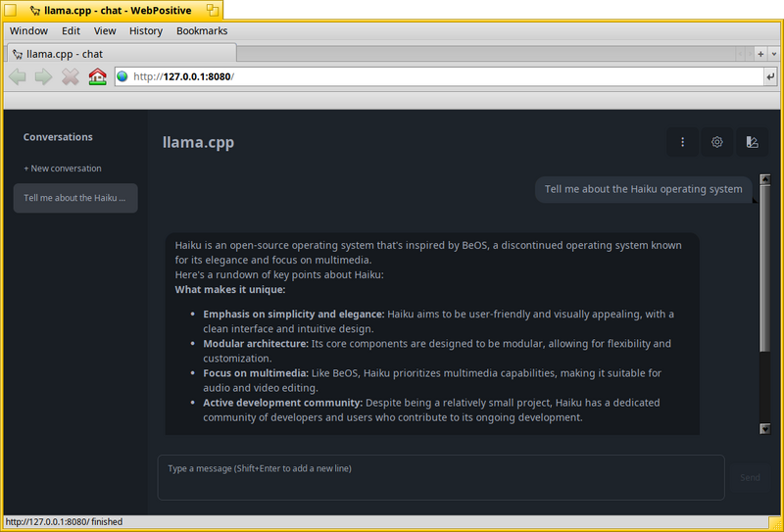The width and height of the screenshot is (784, 532).
Task: Focus the message input box
Action: 441,477
